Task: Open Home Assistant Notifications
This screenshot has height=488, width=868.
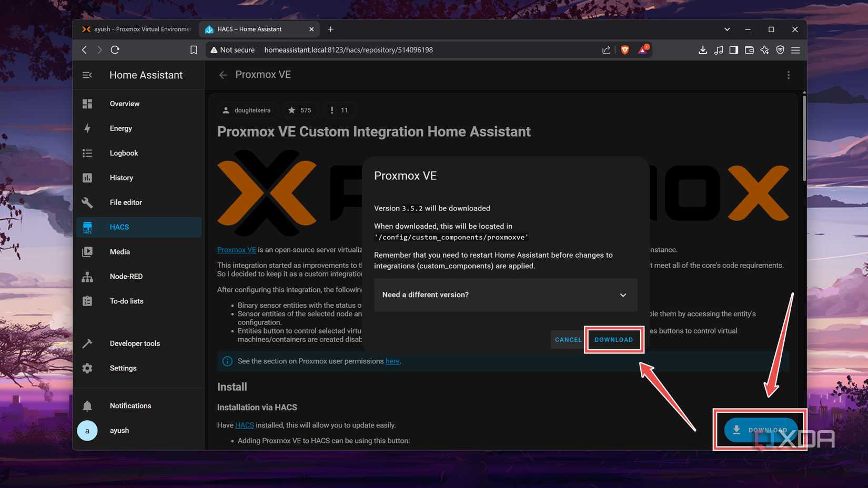Action: (x=130, y=405)
